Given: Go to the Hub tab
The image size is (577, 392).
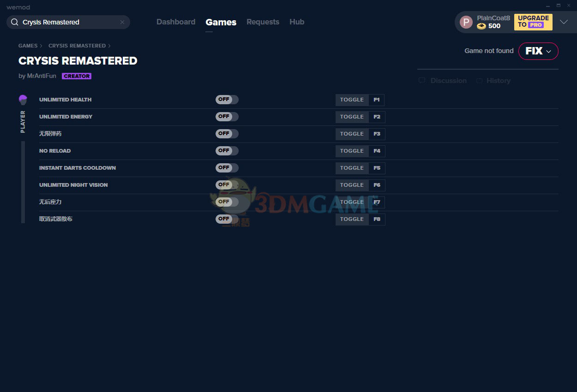Looking at the screenshot, I should [297, 22].
